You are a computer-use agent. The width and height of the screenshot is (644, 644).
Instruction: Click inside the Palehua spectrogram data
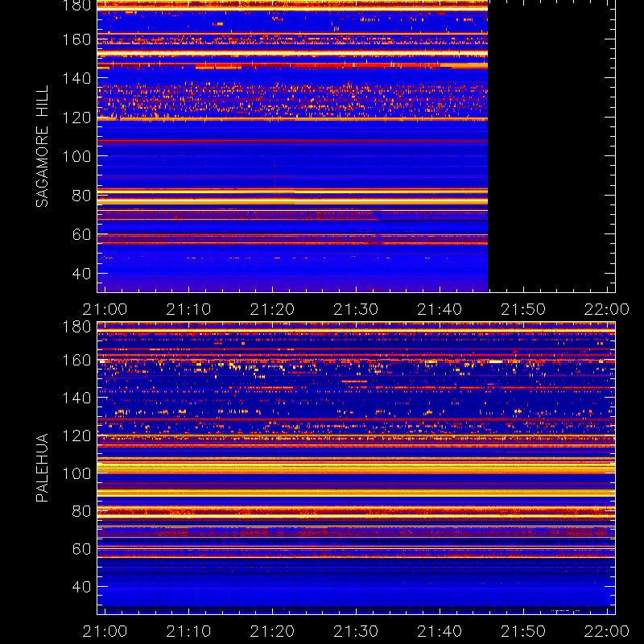click(x=356, y=469)
